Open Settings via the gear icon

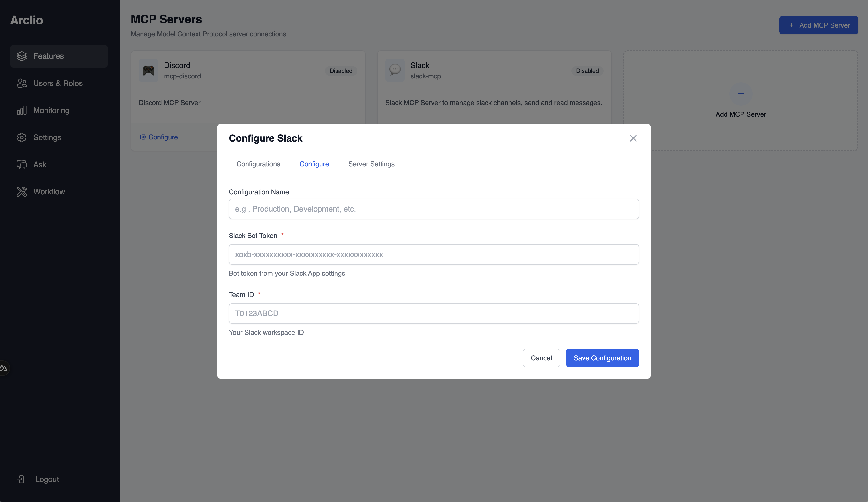pyautogui.click(x=22, y=137)
